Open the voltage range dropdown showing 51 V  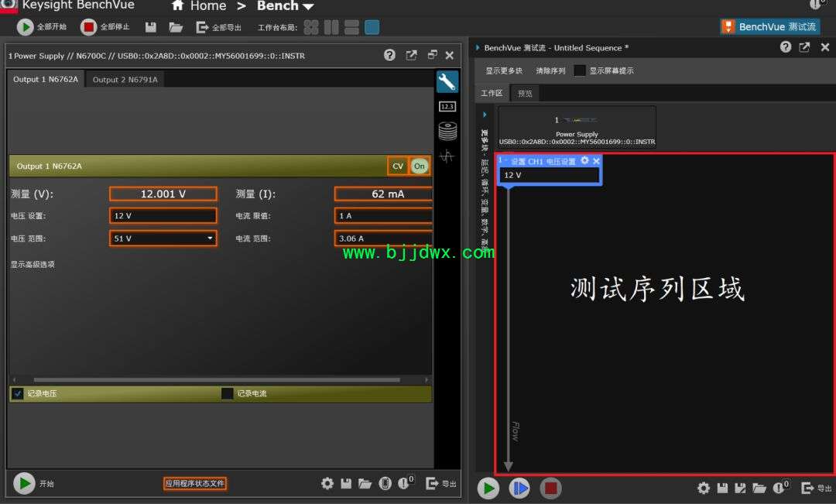163,238
